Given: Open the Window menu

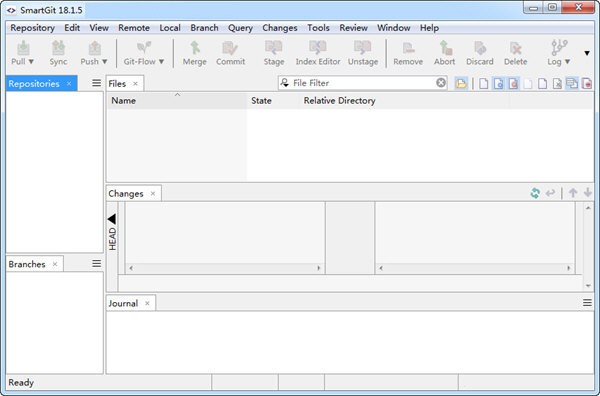Looking at the screenshot, I should point(394,28).
